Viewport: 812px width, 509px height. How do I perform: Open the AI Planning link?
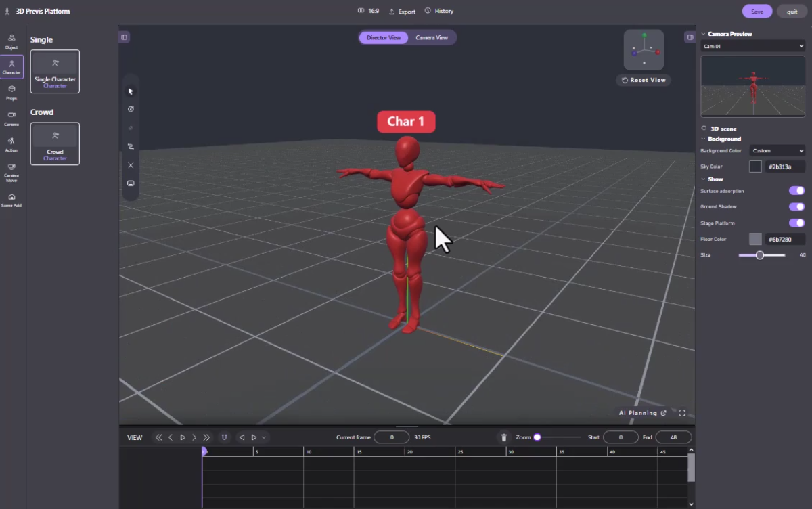tap(642, 413)
